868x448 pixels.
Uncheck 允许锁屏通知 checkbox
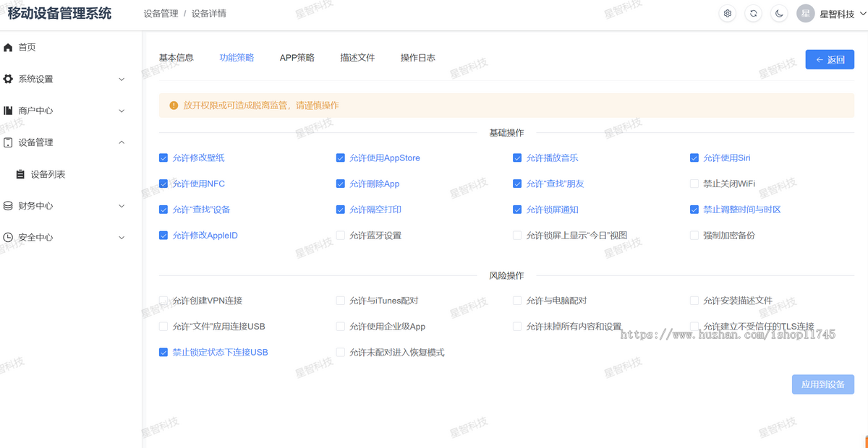click(517, 210)
